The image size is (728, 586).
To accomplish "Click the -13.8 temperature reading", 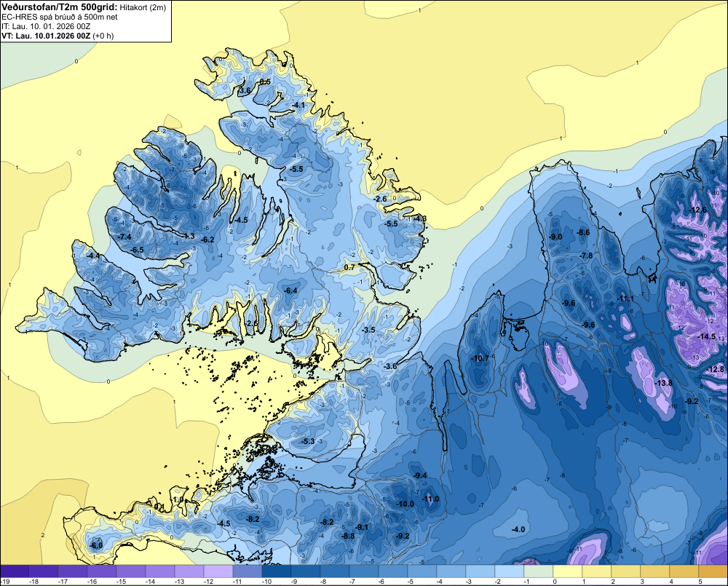I will 664,383.
